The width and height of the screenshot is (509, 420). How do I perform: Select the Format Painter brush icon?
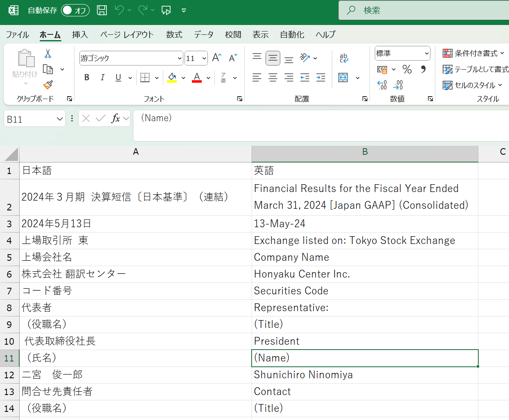click(x=48, y=85)
